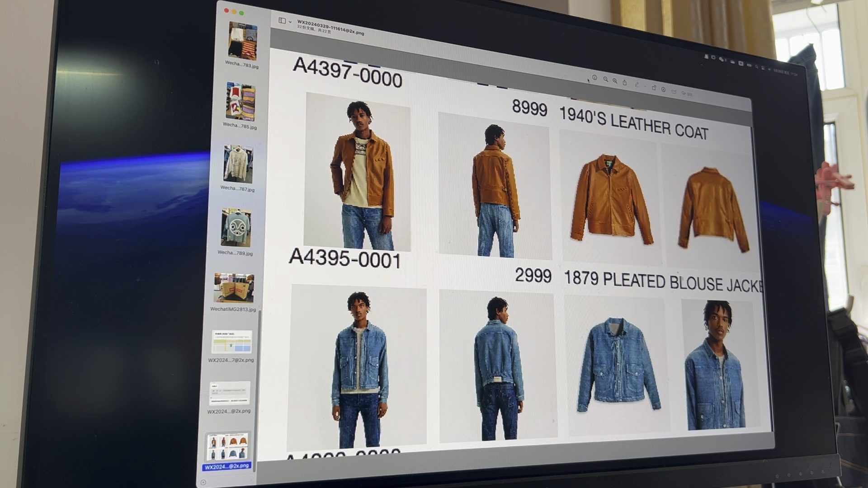The height and width of the screenshot is (488, 868).
Task: Select the highlighted jackets thumbnail at sidebar bottom
Action: point(227,446)
